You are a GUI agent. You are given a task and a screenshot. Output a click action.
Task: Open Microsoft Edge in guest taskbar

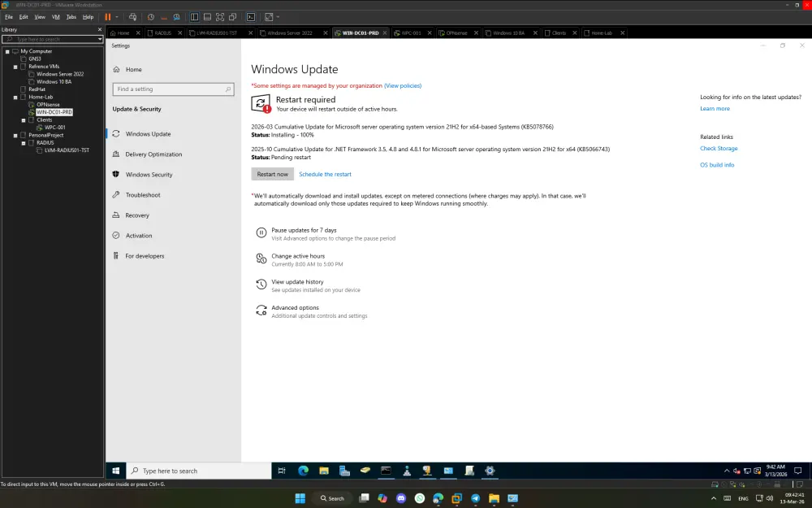tap(303, 471)
